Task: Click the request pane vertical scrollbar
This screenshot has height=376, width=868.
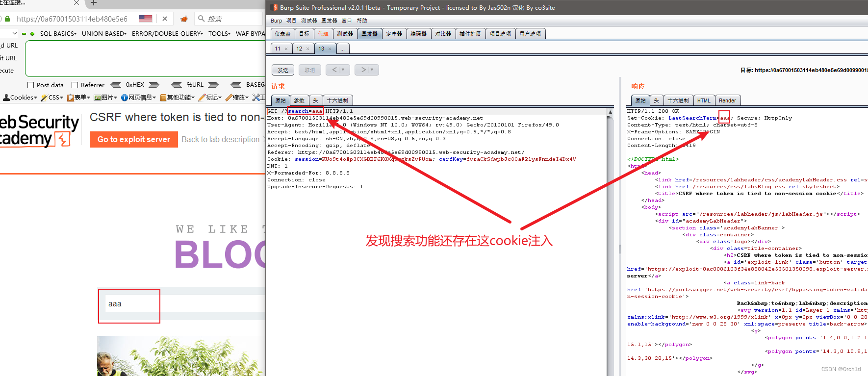Action: point(610,243)
